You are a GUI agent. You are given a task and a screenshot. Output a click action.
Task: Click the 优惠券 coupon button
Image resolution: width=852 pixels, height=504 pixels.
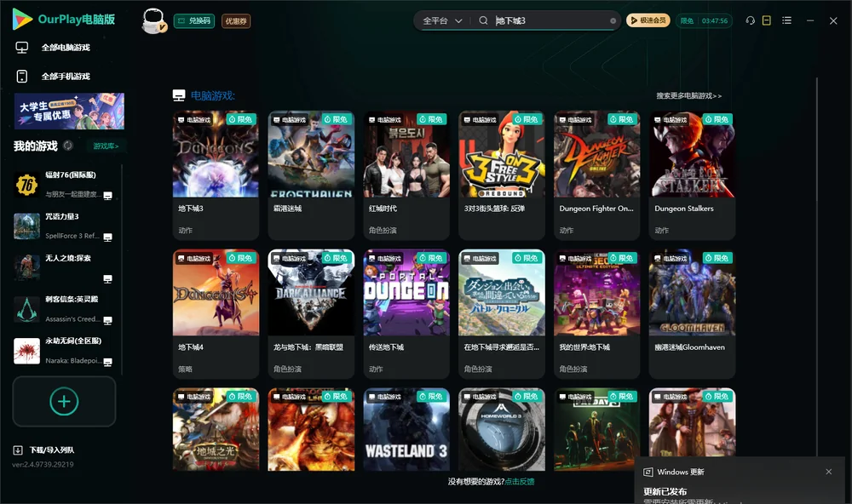(x=236, y=21)
